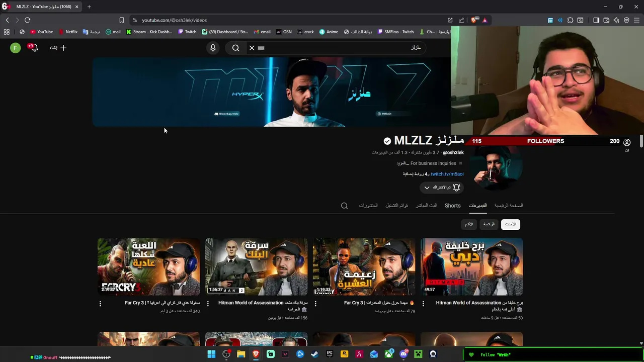Play the اللعبة شكلها عادية Far Cry 3 thumbnail
Viewport: 644px width, 362px height.
148,266
